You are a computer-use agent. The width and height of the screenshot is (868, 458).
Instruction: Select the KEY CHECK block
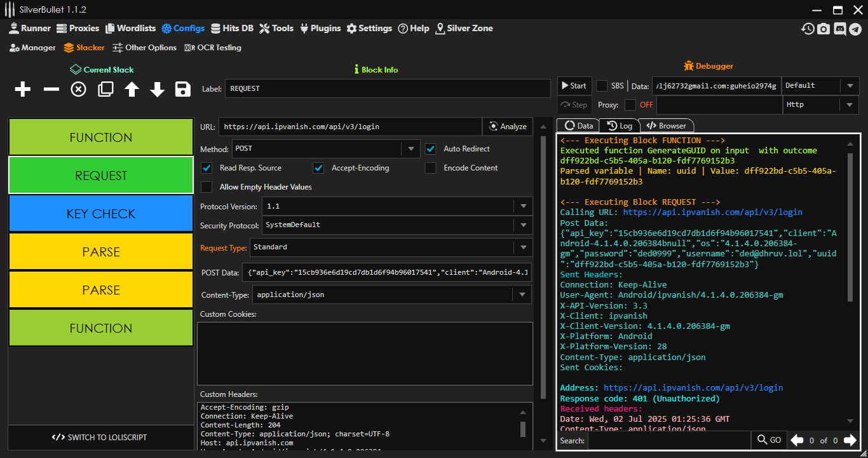[x=100, y=214]
